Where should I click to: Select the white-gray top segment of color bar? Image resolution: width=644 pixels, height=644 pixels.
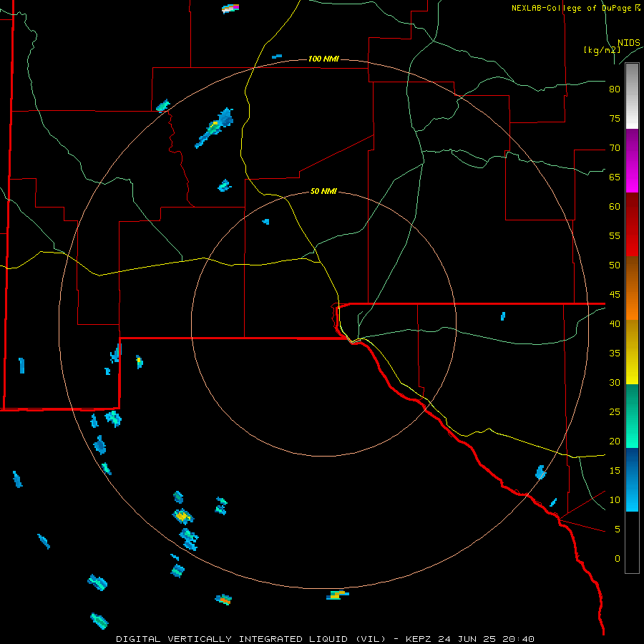632,96
